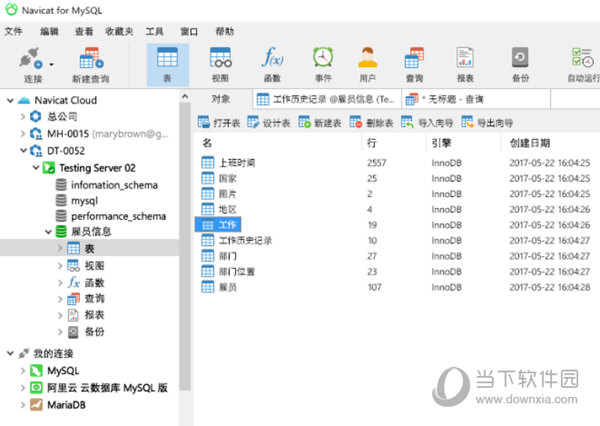The width and height of the screenshot is (600, 426).
Task: Open the 查看 menu
Action: (x=84, y=31)
